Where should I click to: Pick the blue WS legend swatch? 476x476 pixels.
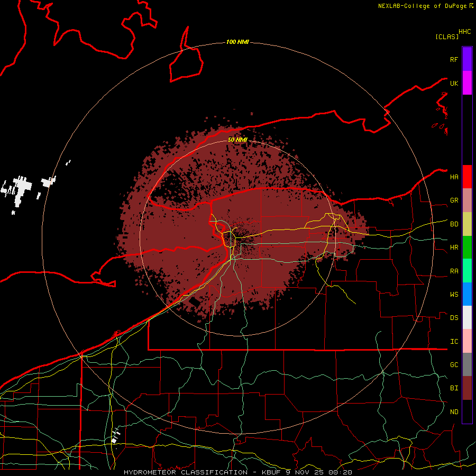pyautogui.click(x=467, y=294)
